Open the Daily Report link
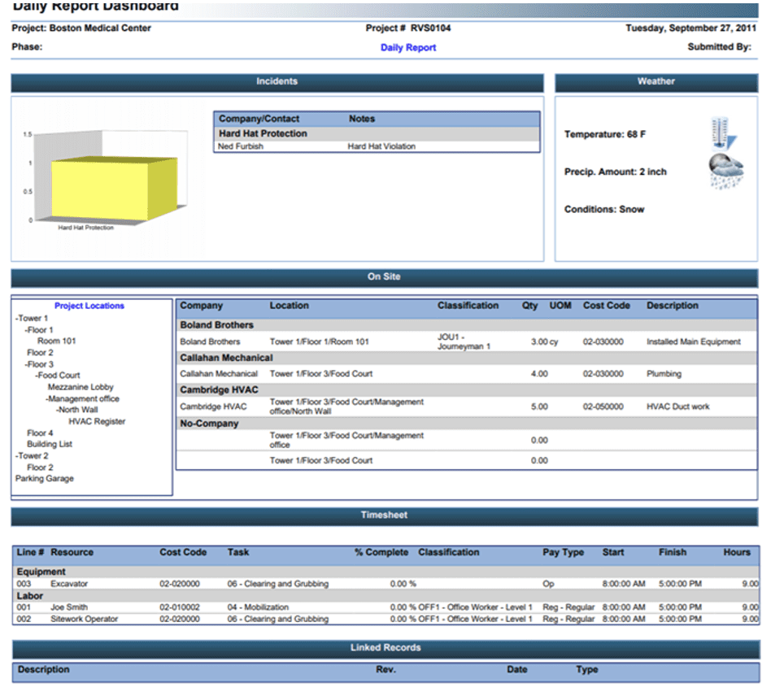 [408, 47]
